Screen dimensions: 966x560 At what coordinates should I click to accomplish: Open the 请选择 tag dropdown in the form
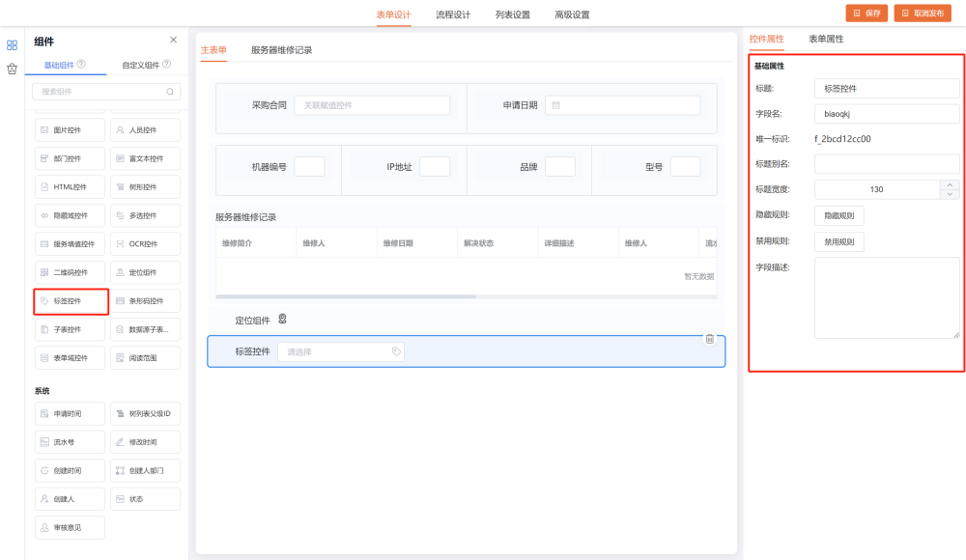coord(340,352)
